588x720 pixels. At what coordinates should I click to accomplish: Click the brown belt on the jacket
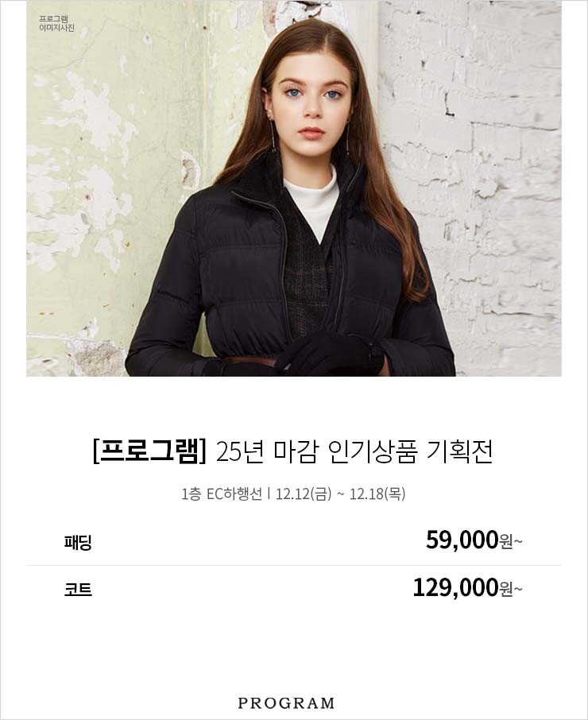click(250, 362)
